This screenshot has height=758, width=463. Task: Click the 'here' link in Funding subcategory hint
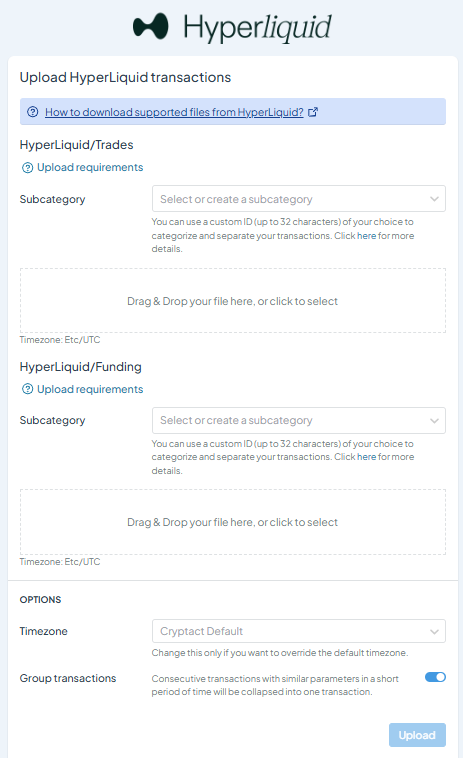pyautogui.click(x=366, y=457)
